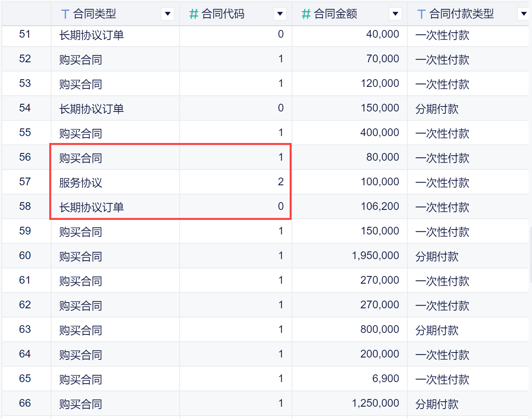Click the 6,900 amount cell
Screen dimensions: 532x419
pos(385,379)
